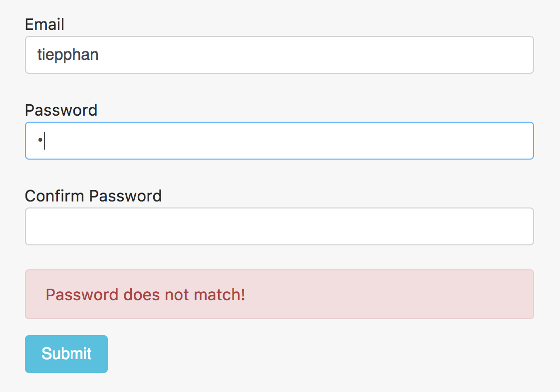The height and width of the screenshot is (392, 560).
Task: Click inside the Password field
Action: (279, 141)
